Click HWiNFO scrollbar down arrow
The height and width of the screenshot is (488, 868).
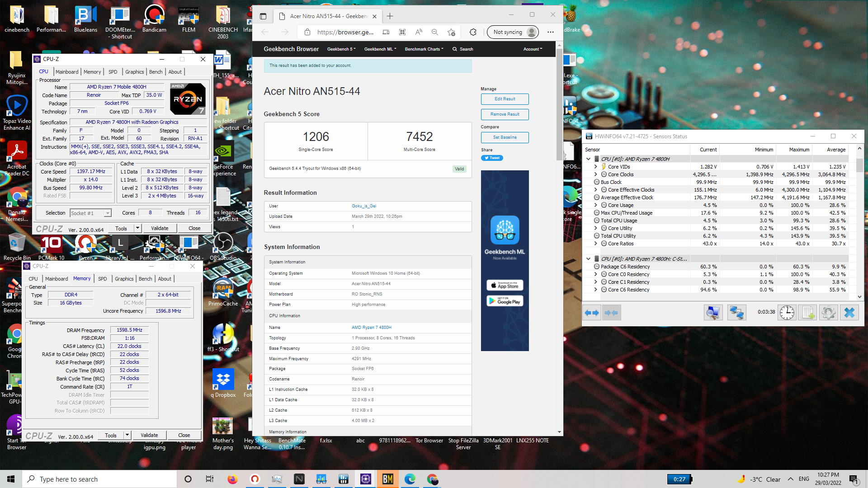point(859,297)
